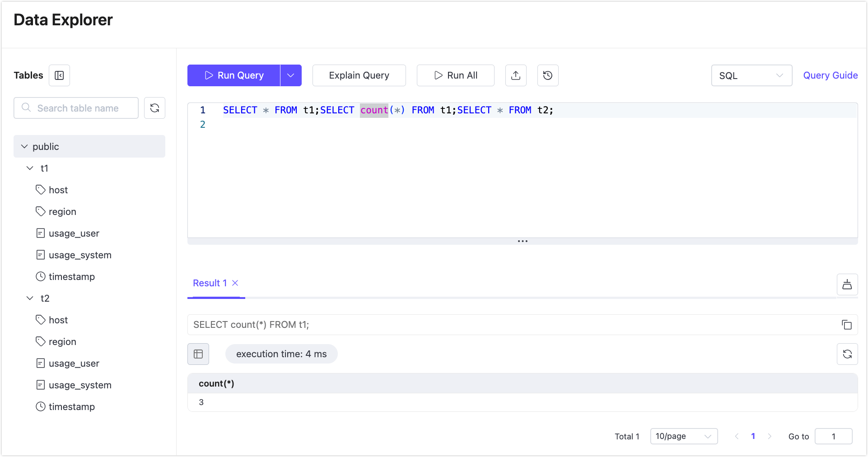Collapse the Tables sidebar panel
The image size is (868, 457).
pyautogui.click(x=59, y=75)
